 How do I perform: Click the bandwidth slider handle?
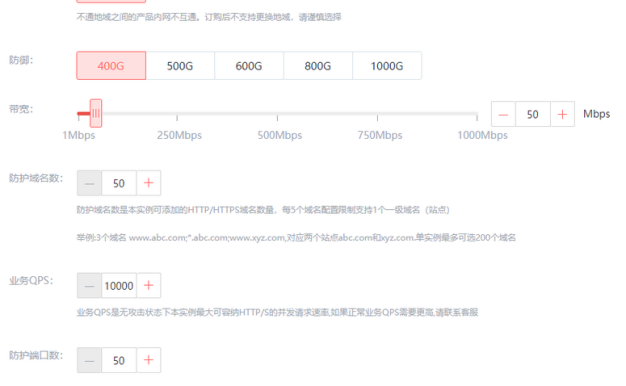96,113
